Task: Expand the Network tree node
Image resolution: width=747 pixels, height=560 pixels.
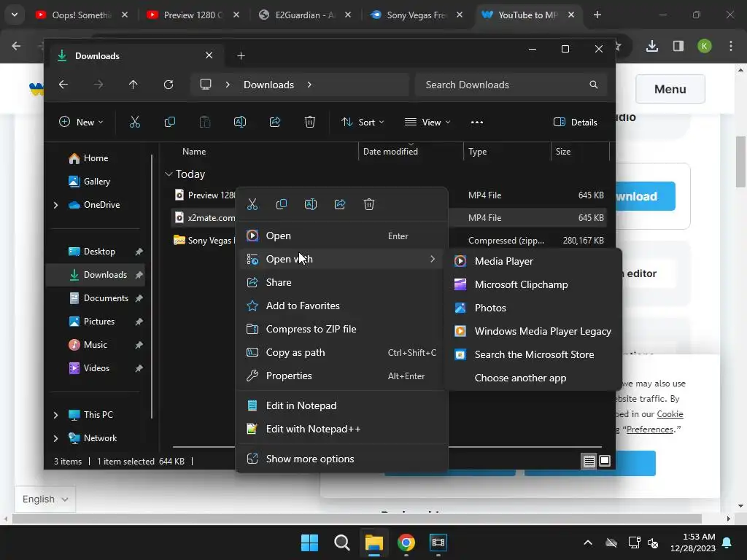Action: [55, 438]
